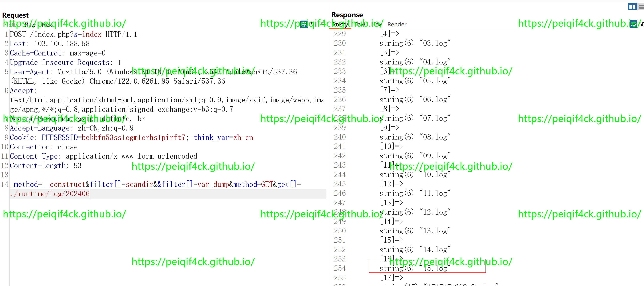Click response string "03.log" line
The height and width of the screenshot is (286, 644).
tap(415, 43)
